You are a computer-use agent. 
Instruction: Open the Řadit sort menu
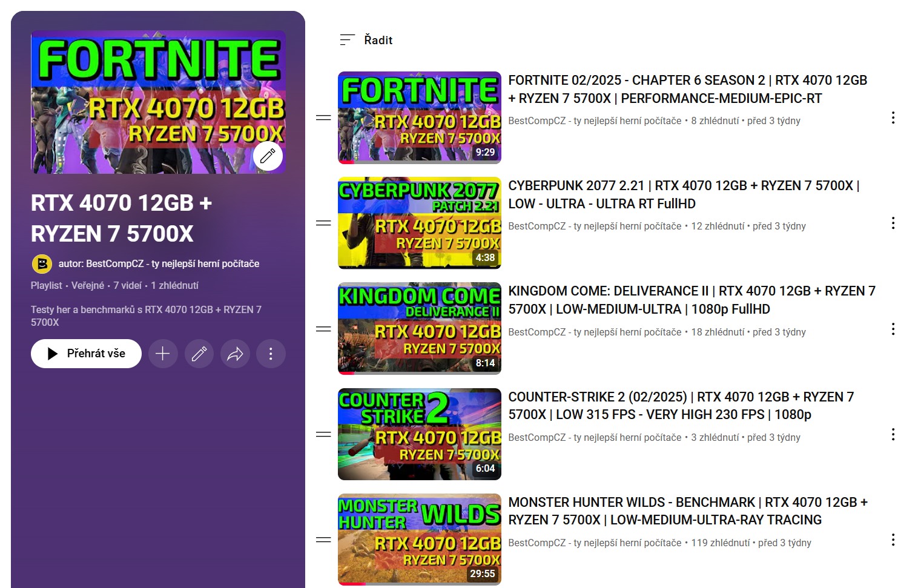366,40
